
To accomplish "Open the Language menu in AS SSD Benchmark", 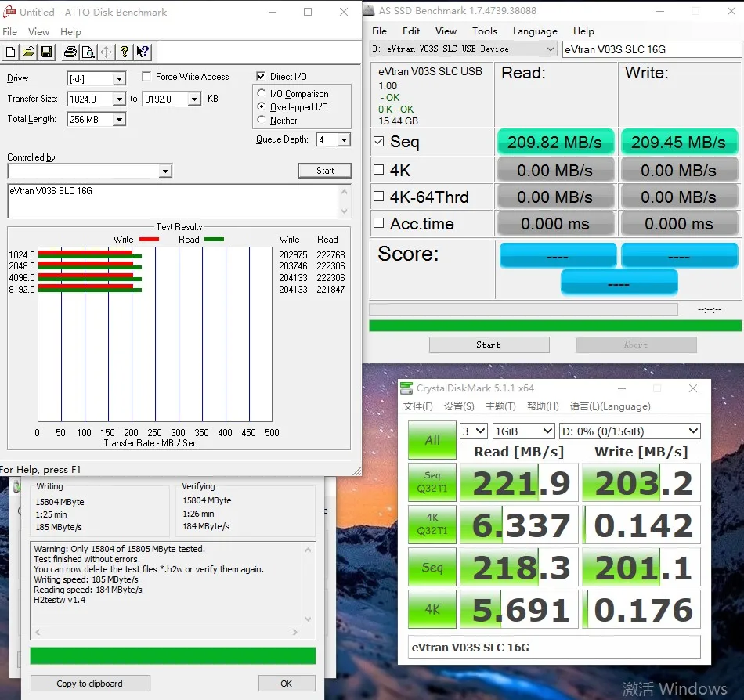I will (x=535, y=31).
